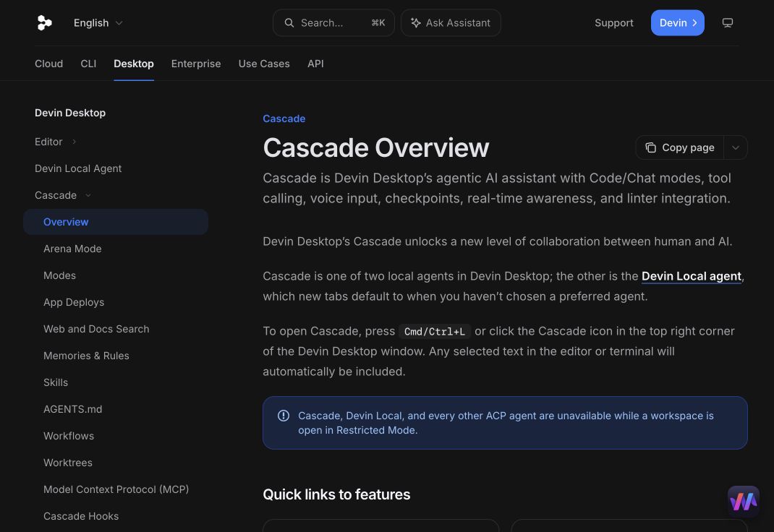Screen dimensions: 774x532
Task: Click the chevron arrow on Devin button
Action: (694, 22)
